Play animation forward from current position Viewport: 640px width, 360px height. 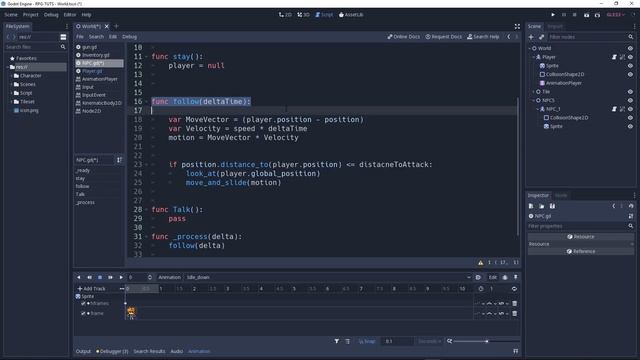121,278
